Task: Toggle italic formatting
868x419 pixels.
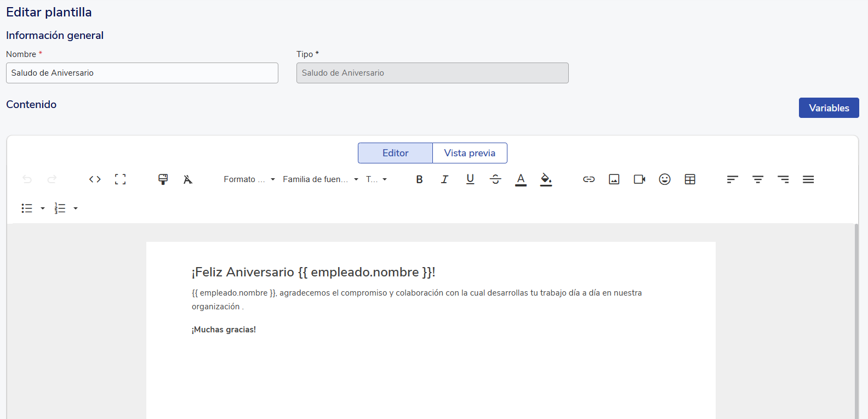Action: coord(444,179)
